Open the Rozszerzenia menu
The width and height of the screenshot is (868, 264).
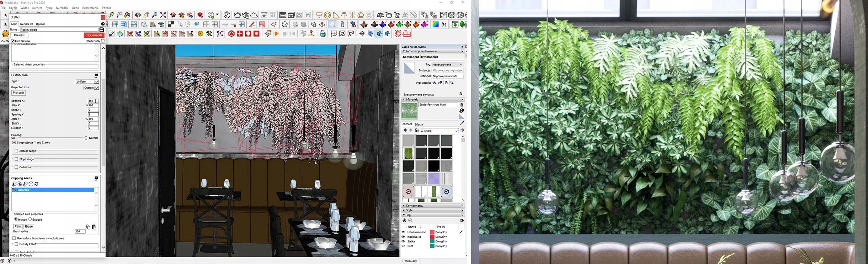[x=90, y=8]
